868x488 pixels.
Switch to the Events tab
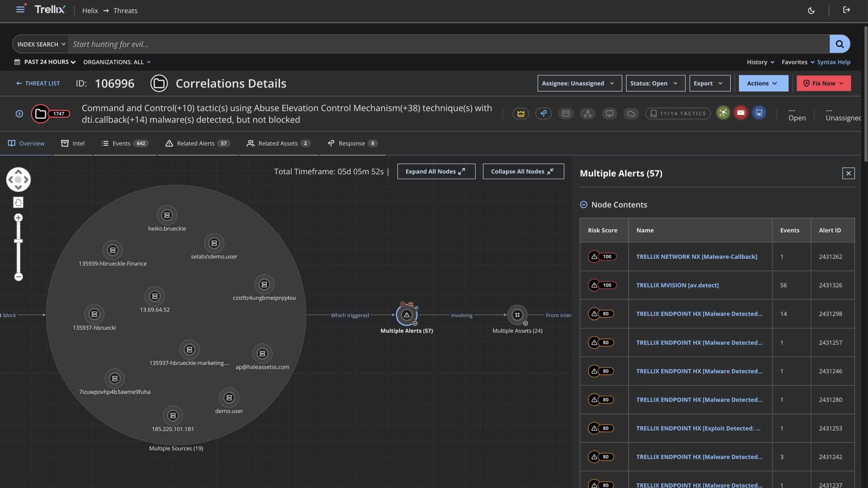click(125, 144)
